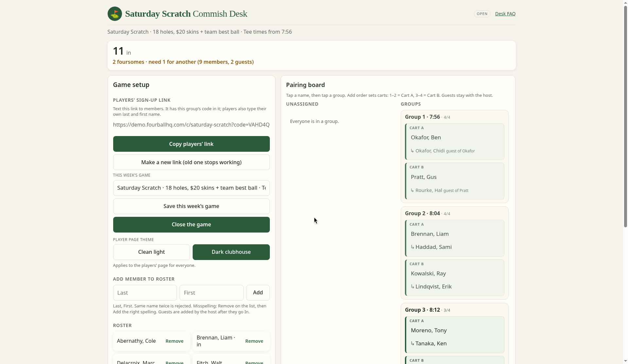Save this week's game

pos(191,206)
